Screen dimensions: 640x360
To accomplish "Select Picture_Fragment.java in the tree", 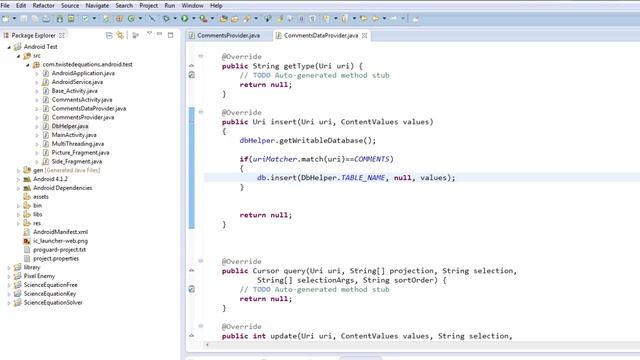I will 80,153.
